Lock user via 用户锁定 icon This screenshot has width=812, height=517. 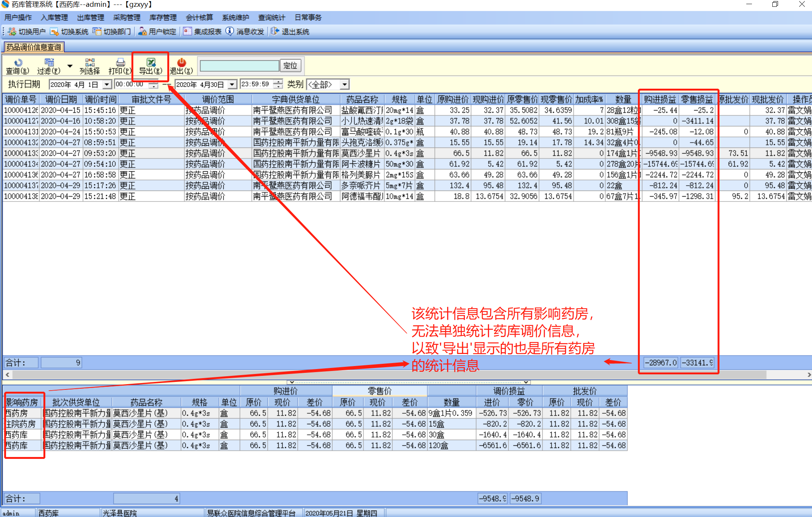click(142, 32)
